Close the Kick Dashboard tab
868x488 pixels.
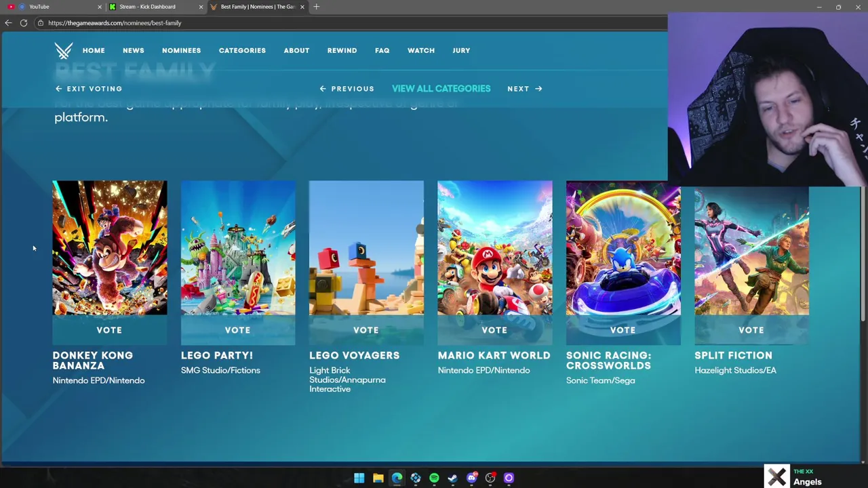pyautogui.click(x=201, y=7)
